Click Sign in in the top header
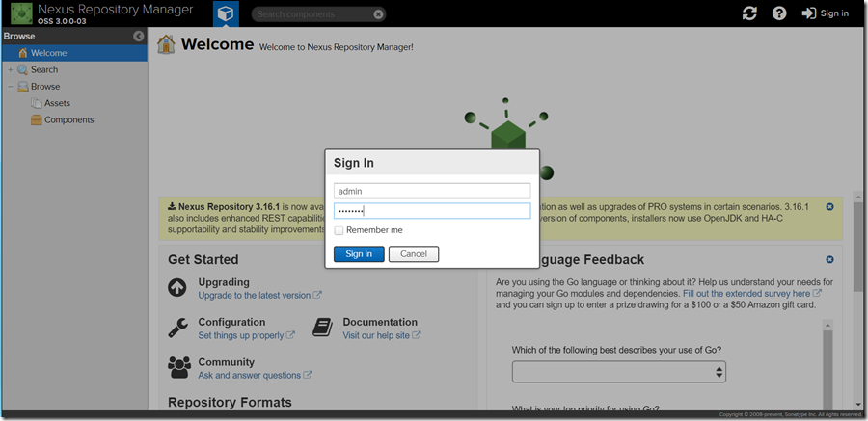The image size is (868, 421). (x=826, y=13)
